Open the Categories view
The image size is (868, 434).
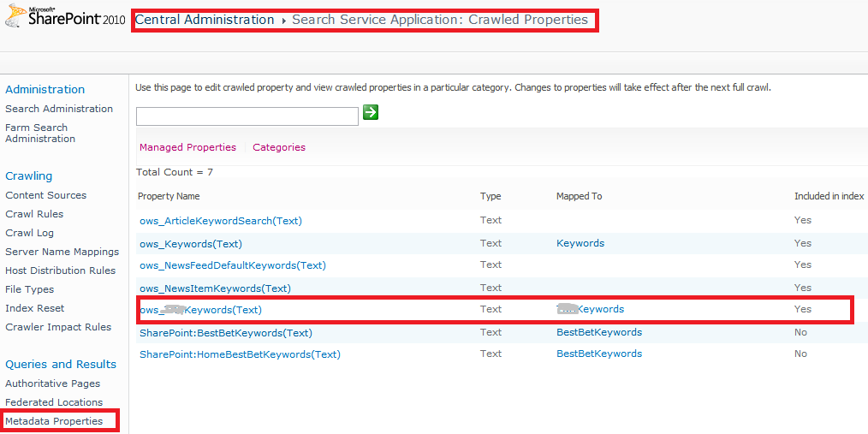click(x=279, y=147)
